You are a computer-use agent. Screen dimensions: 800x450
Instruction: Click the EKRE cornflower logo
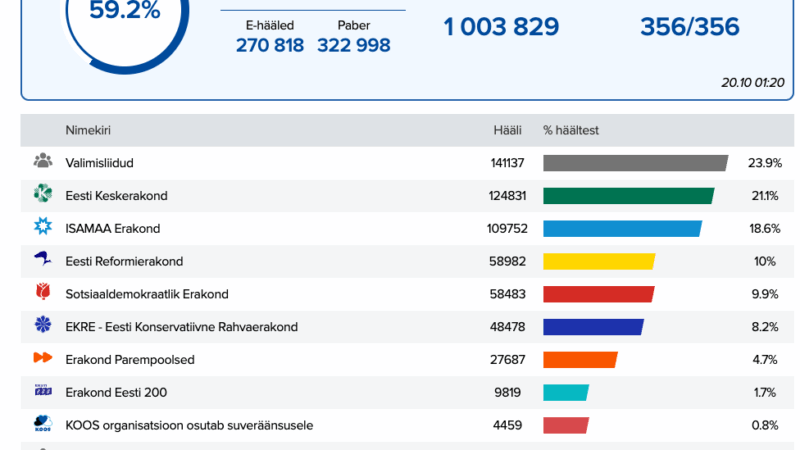[43, 324]
